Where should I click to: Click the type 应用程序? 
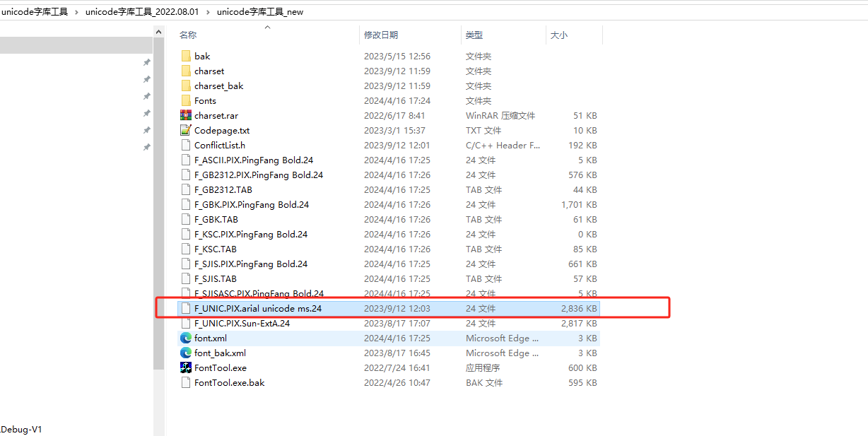(483, 367)
